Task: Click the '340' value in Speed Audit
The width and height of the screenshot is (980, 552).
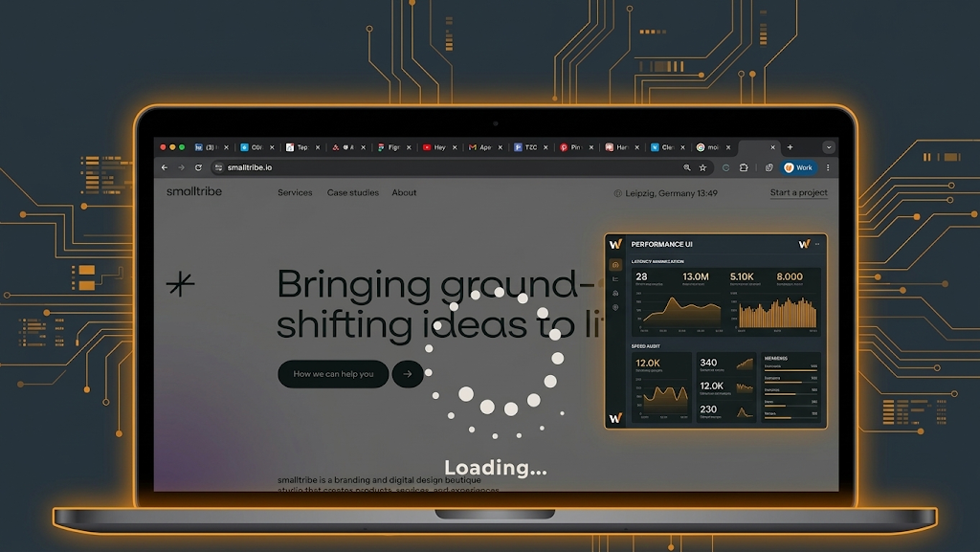Action: tap(708, 363)
